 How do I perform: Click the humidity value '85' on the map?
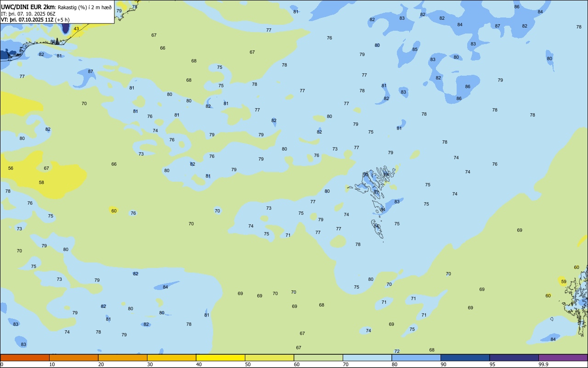pyautogui.click(x=415, y=49)
